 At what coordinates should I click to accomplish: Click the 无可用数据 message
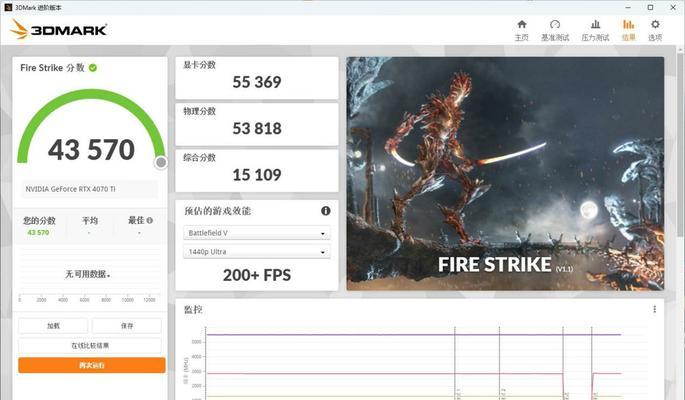pyautogui.click(x=87, y=274)
